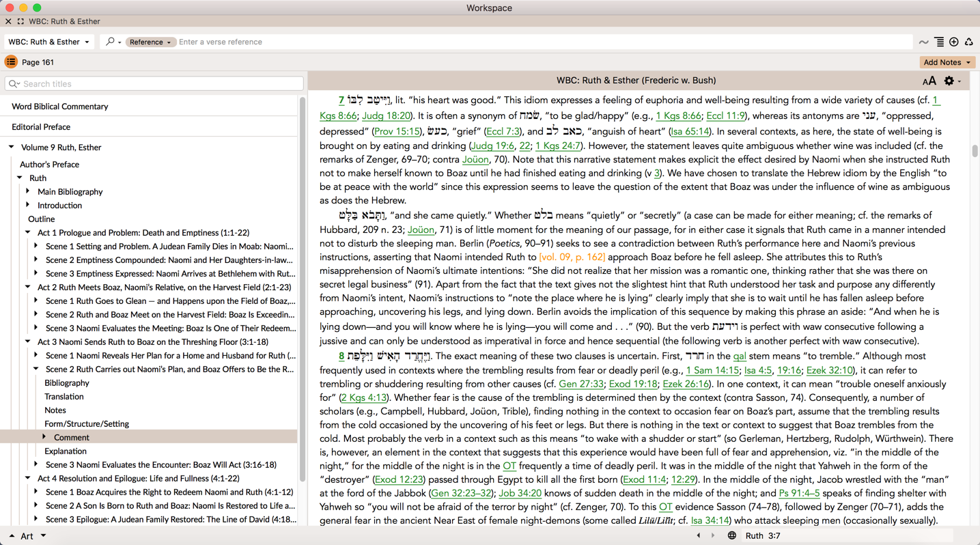Open the orange vol. 09, p. 162 page link
The height and width of the screenshot is (545, 980).
click(572, 257)
